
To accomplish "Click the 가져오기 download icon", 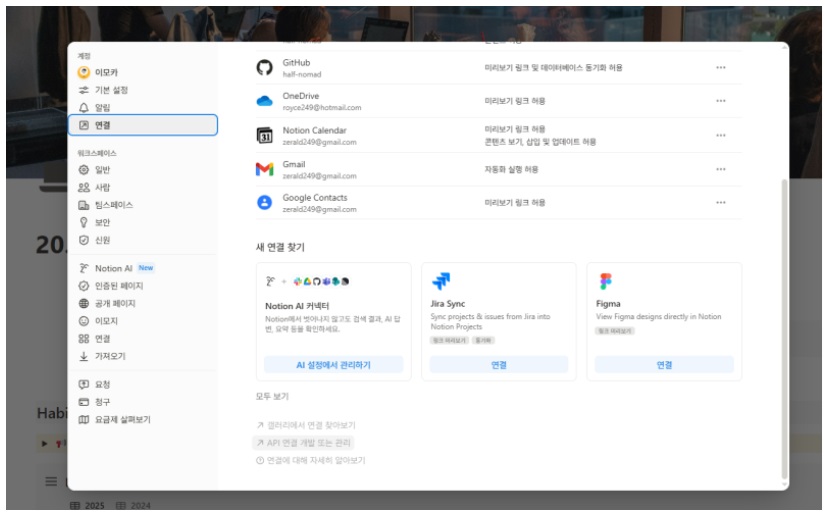I will coord(84,356).
